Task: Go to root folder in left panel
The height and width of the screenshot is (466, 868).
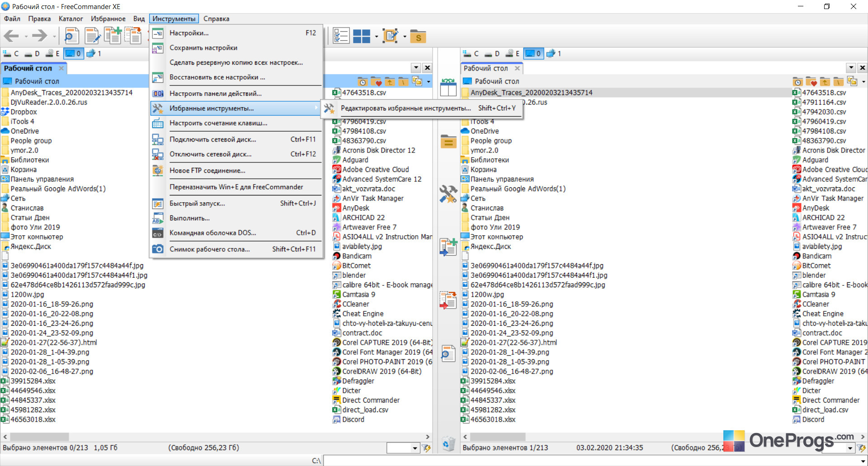Action: 403,81
